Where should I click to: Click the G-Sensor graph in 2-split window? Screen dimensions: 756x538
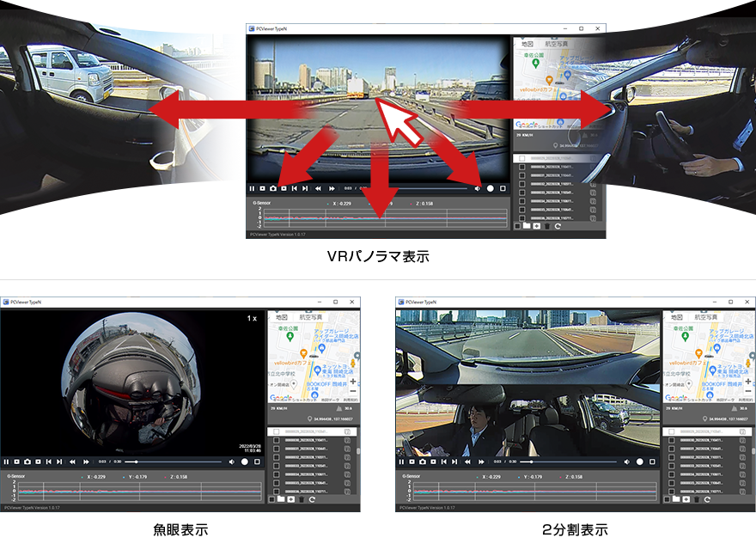click(x=533, y=491)
